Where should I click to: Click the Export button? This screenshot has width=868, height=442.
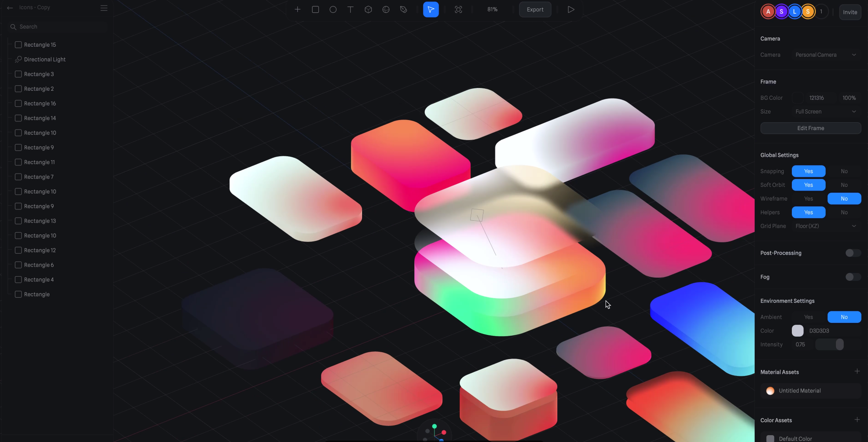pos(535,10)
